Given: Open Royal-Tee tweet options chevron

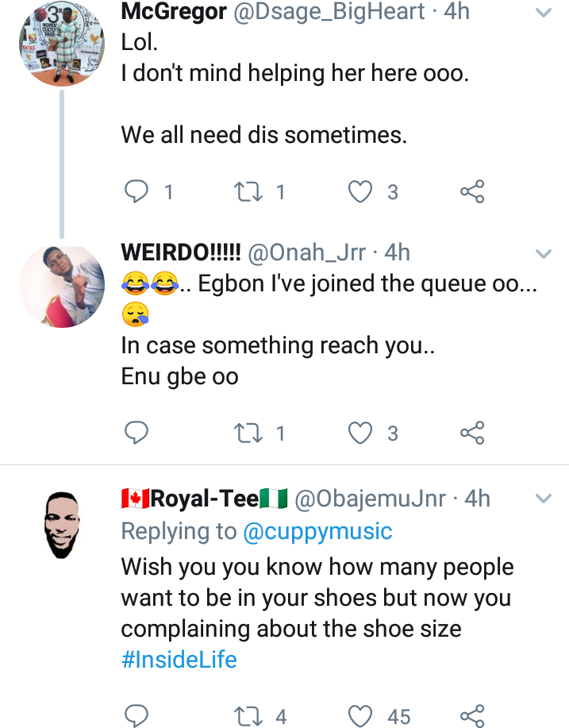Looking at the screenshot, I should (544, 499).
